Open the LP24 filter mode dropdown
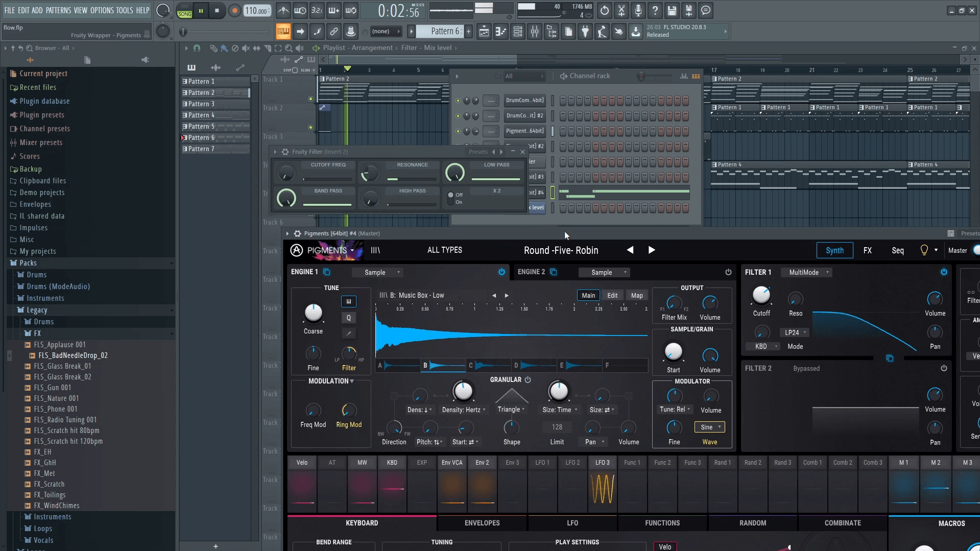980x551 pixels. coord(795,332)
